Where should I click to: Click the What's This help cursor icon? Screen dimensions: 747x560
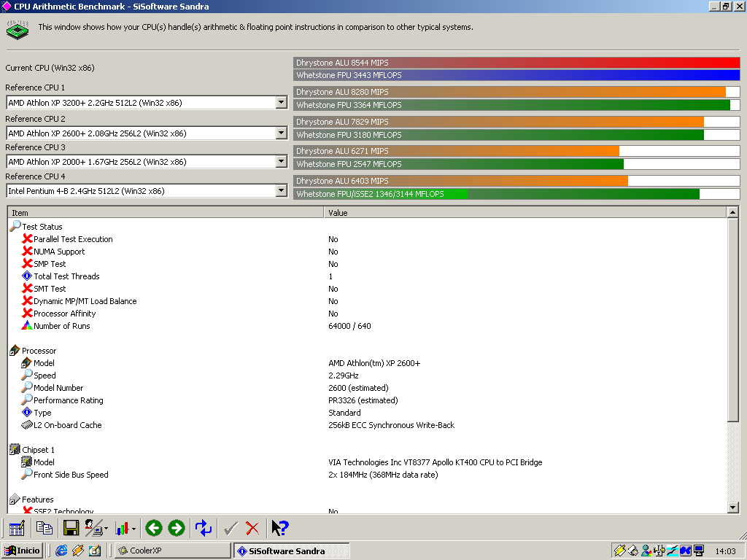click(x=280, y=529)
